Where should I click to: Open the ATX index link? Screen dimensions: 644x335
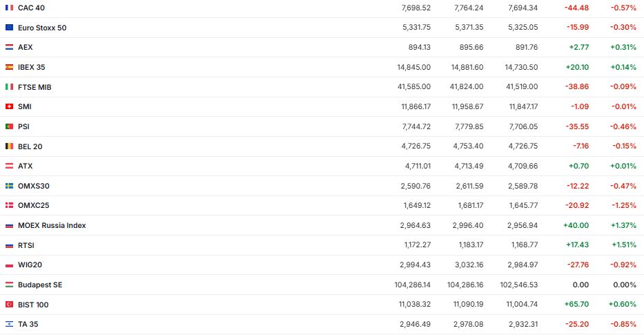(25, 166)
